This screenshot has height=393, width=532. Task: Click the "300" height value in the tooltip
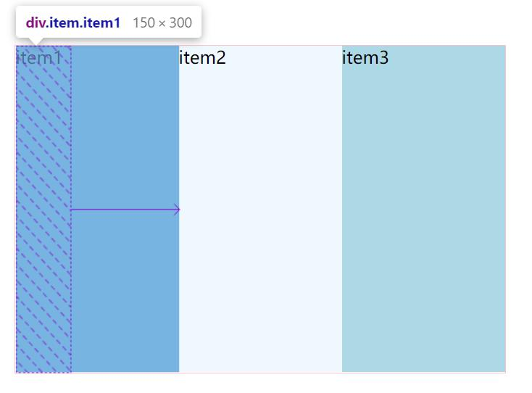180,22
